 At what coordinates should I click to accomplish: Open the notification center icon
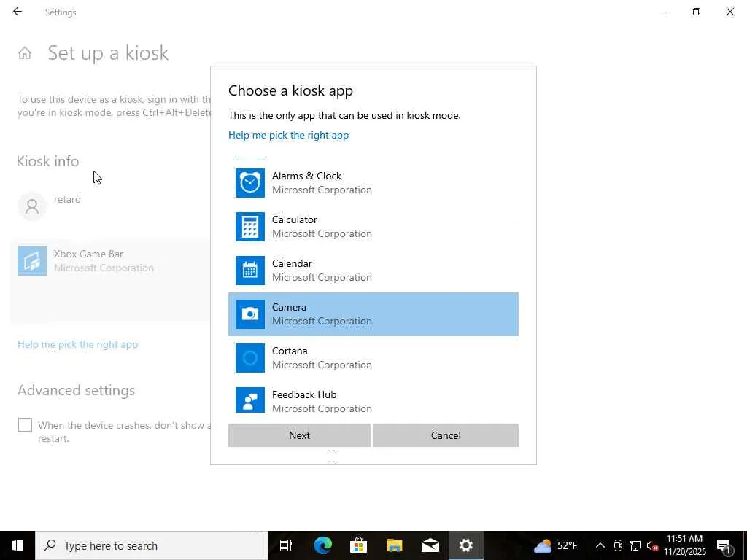pyautogui.click(x=724, y=545)
